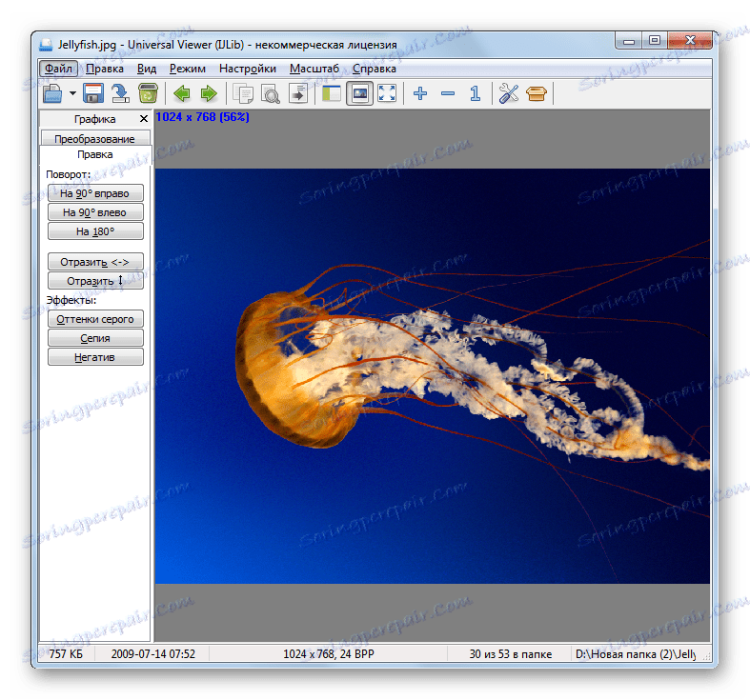This screenshot has width=750, height=700.
Task: Flip vertically with Отразить ↕ button
Action: tap(95, 281)
